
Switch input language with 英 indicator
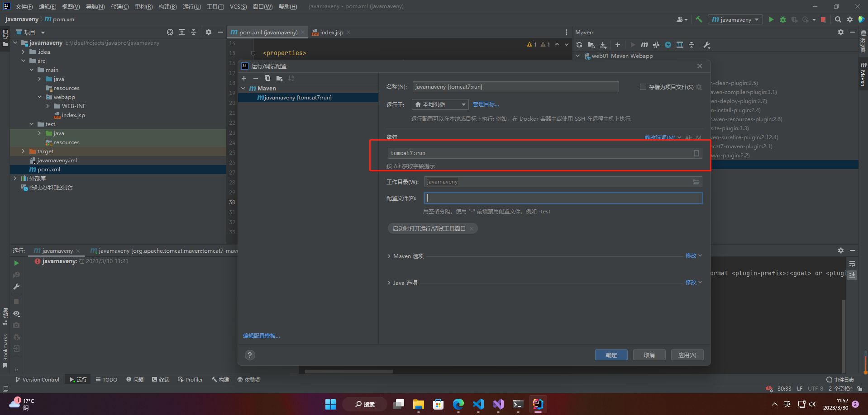point(787,404)
